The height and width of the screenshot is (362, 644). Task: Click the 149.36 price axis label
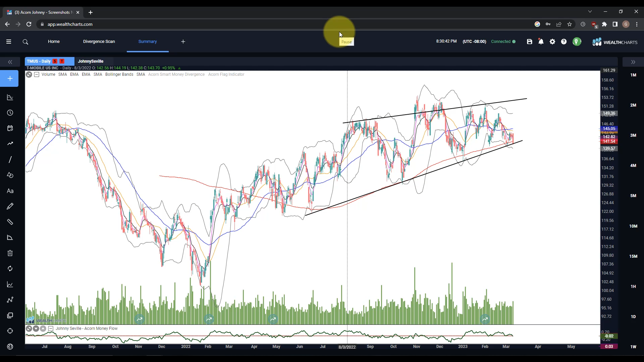click(609, 113)
